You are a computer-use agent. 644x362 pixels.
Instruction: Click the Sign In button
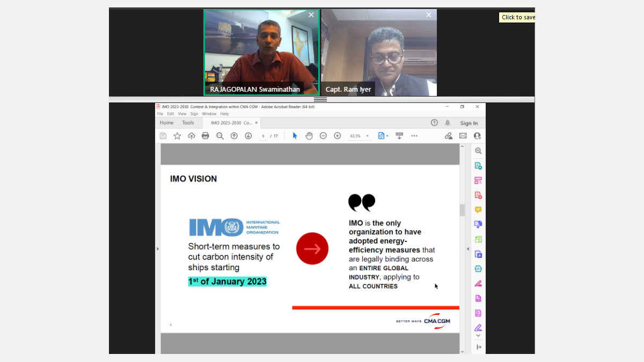469,123
